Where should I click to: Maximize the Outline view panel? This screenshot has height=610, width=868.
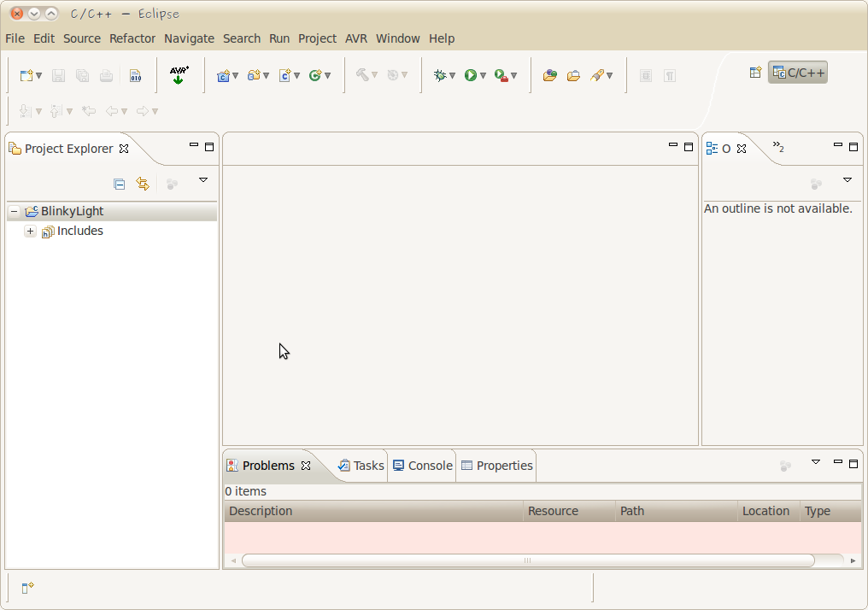point(853,147)
